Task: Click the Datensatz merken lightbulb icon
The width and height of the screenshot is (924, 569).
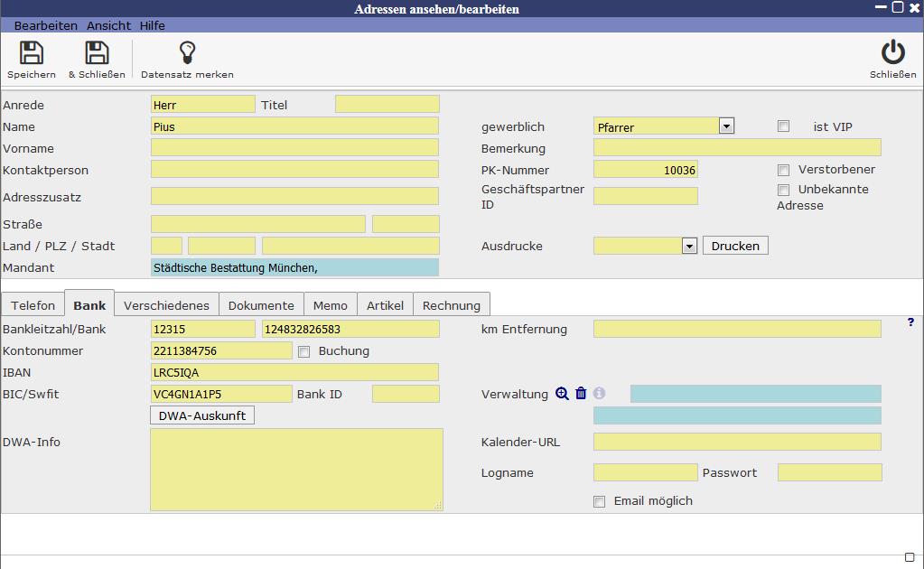Action: 187,53
